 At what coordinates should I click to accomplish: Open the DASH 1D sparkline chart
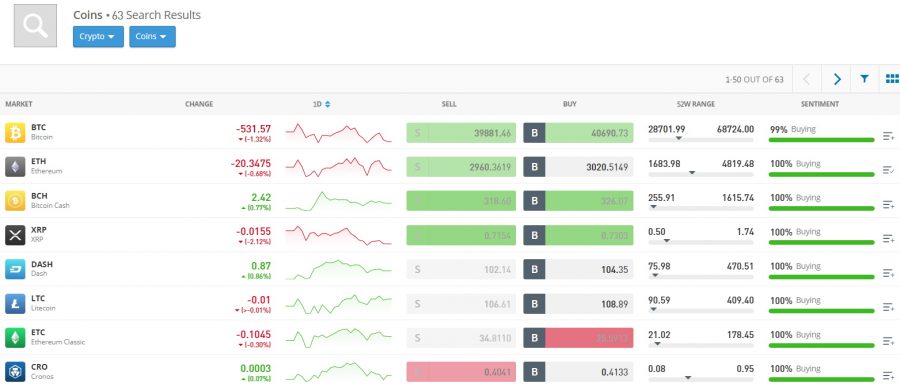click(x=338, y=269)
